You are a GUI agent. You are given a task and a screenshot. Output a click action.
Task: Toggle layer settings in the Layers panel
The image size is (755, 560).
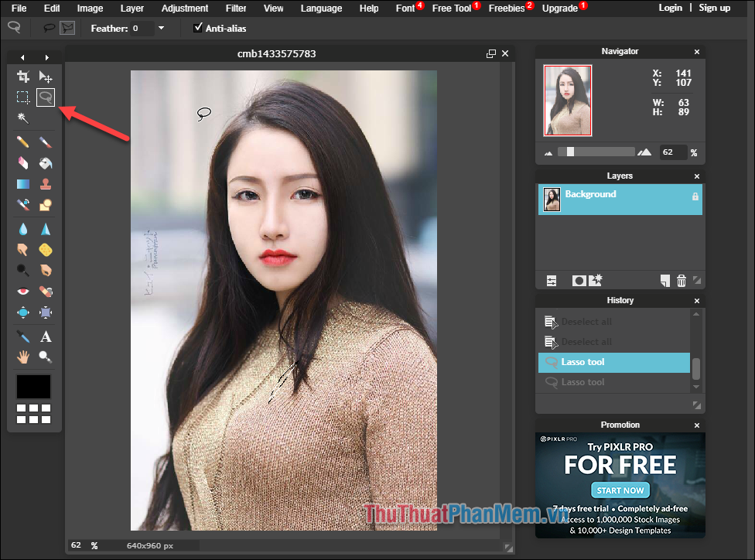tap(552, 280)
